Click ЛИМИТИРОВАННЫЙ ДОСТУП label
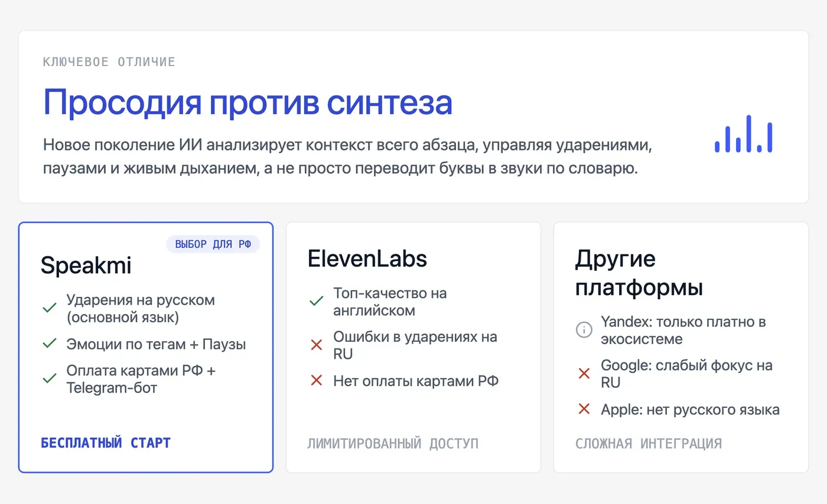Viewport: 827px width, 504px height. coord(393,443)
